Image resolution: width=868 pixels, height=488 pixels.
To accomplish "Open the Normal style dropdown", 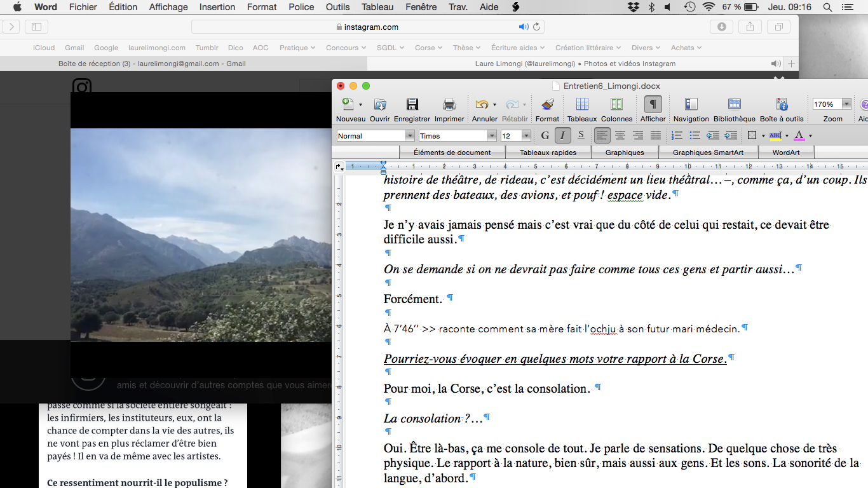I will pyautogui.click(x=410, y=136).
